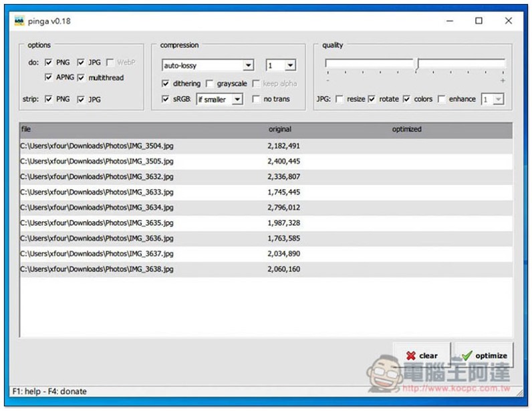Viewport: 532px width, 411px height.
Task: Select the IMG_3633.jpg file row
Action: (x=266, y=192)
